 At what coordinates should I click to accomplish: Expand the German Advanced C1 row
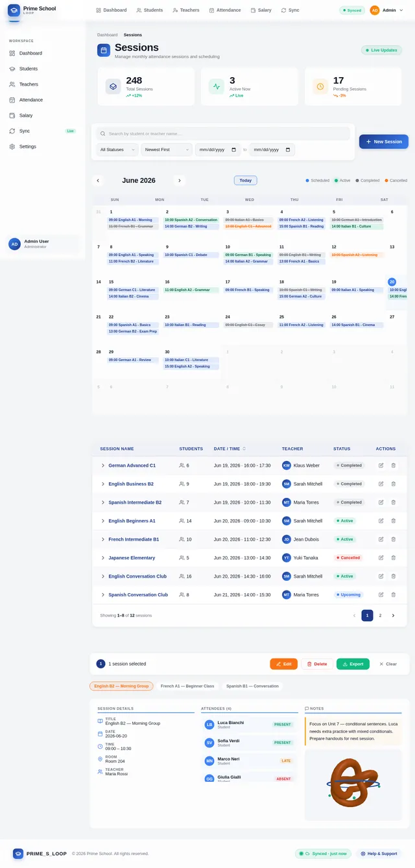click(x=102, y=465)
